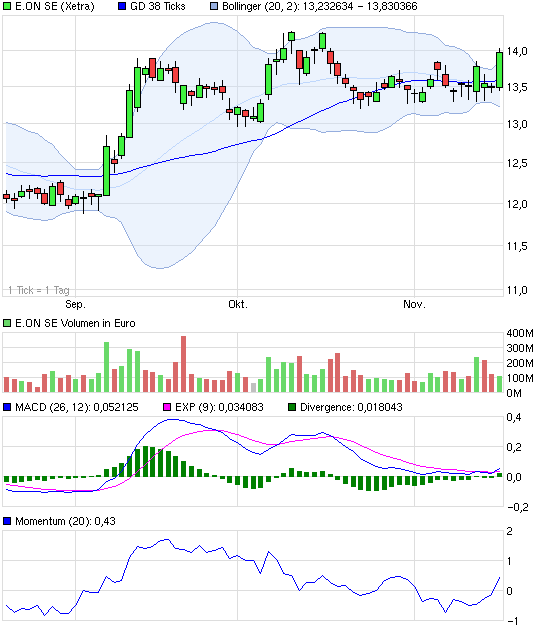Click the last green candlestick reaching 14,0
The image size is (545, 629).
[x=500, y=70]
